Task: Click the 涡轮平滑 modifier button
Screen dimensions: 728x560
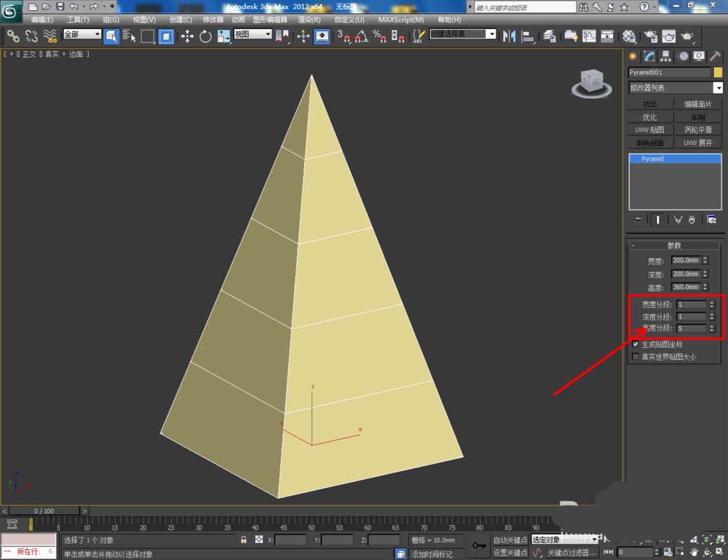Action: [698, 130]
